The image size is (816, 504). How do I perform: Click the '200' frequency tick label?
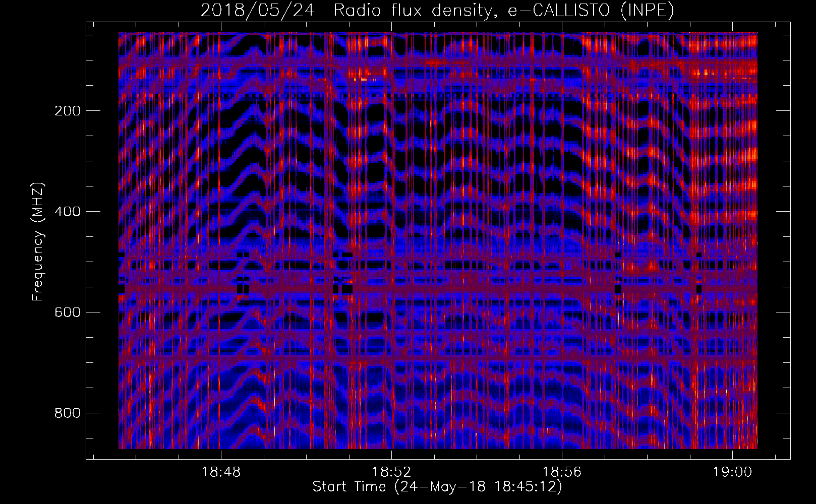68,111
